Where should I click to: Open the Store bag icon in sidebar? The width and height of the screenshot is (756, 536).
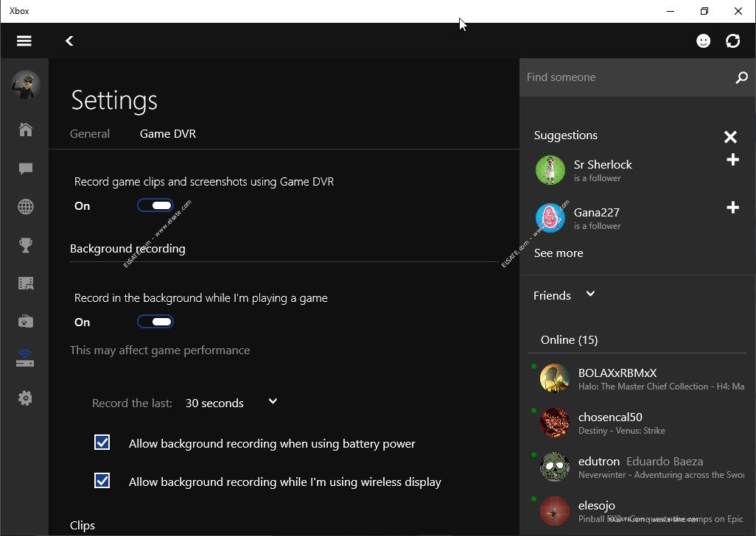point(26,321)
